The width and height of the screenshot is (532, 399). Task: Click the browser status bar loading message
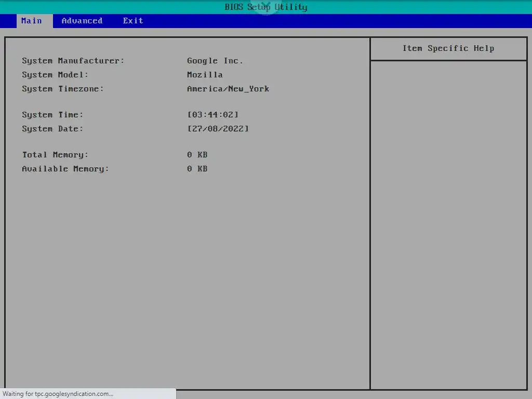coord(58,394)
